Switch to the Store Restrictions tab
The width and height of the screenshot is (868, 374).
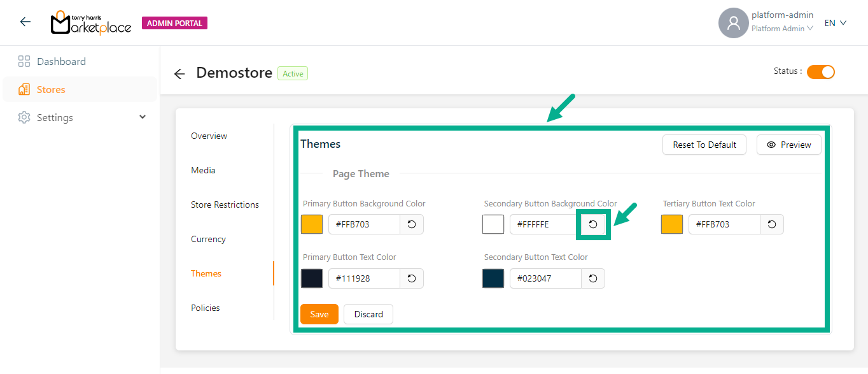point(225,205)
